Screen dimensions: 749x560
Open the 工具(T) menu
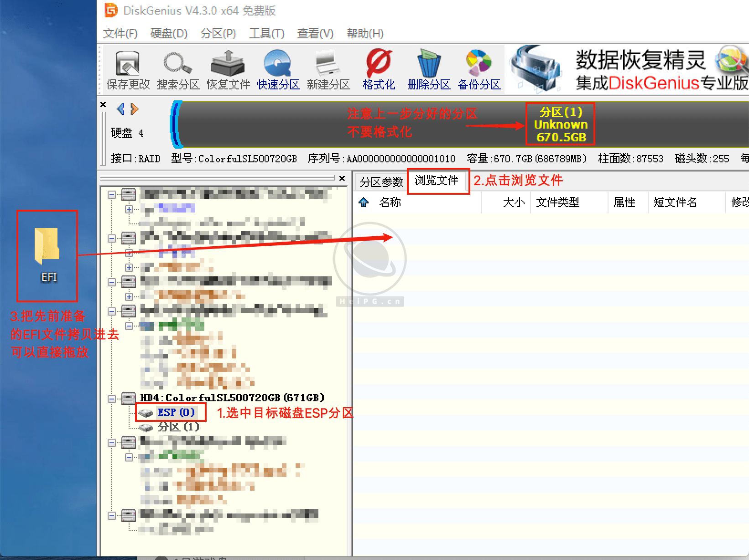pos(267,34)
